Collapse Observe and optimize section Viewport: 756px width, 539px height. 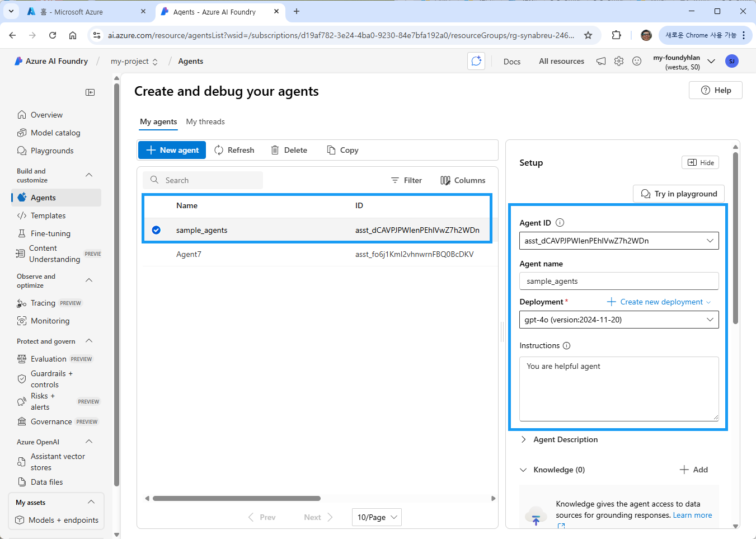coord(89,280)
